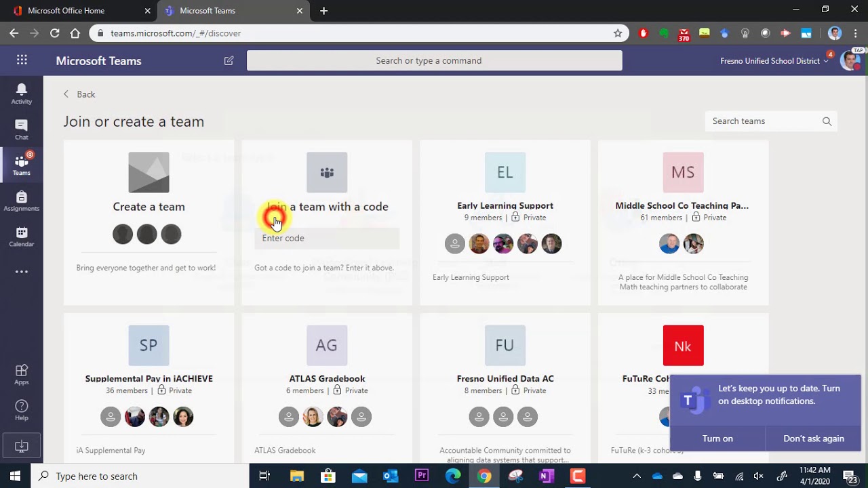
Task: Open the Help menu
Action: (21, 409)
